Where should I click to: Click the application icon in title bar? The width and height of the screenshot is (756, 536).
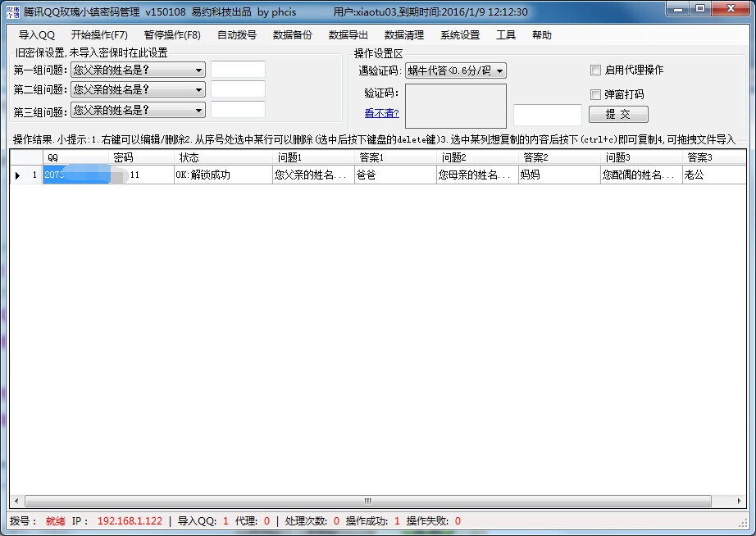point(13,11)
